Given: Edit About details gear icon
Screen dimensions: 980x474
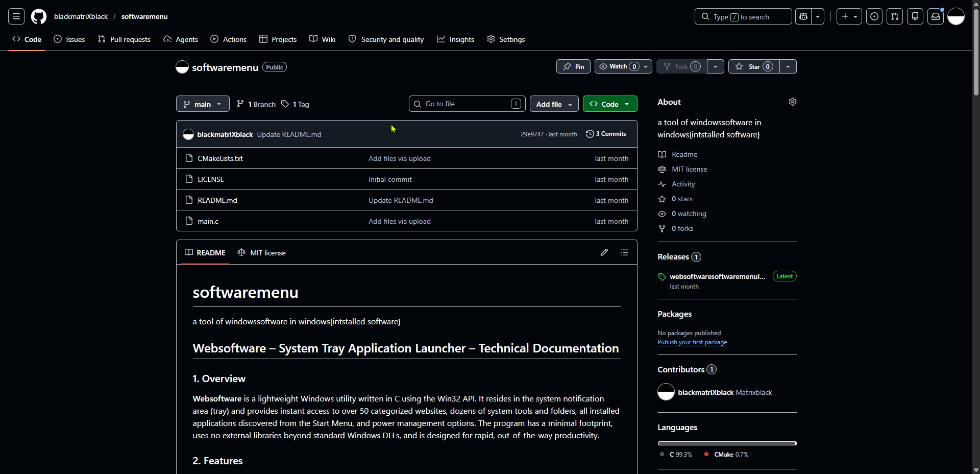Looking at the screenshot, I should [793, 102].
